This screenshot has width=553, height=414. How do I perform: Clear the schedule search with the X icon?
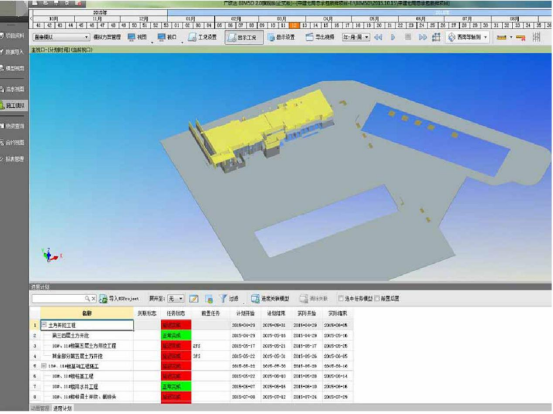pos(93,299)
